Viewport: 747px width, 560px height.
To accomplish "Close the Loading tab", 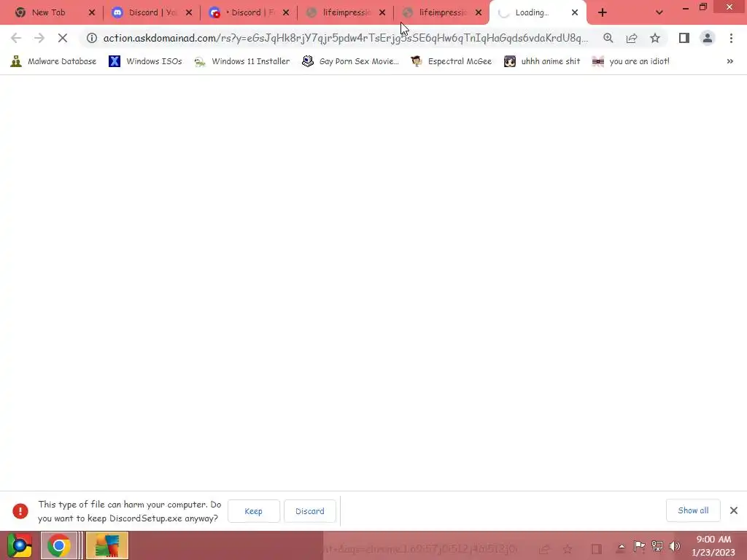I will tap(575, 13).
